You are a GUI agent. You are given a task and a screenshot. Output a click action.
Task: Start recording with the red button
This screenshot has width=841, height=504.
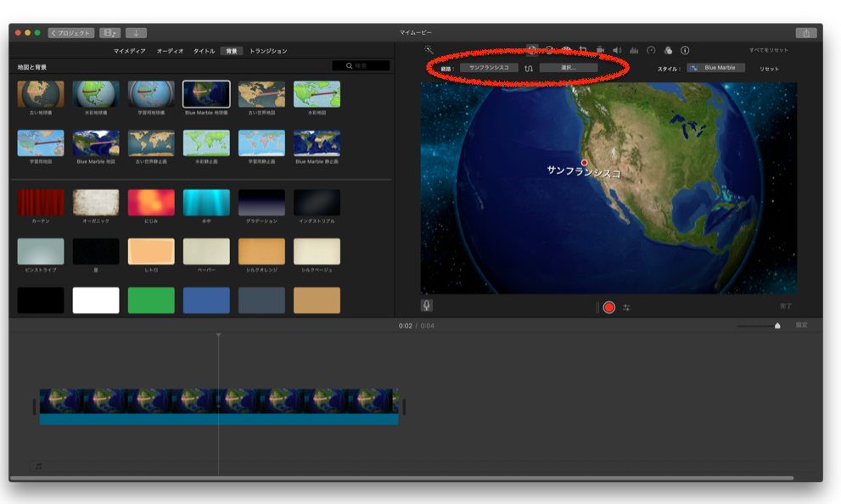(x=608, y=307)
